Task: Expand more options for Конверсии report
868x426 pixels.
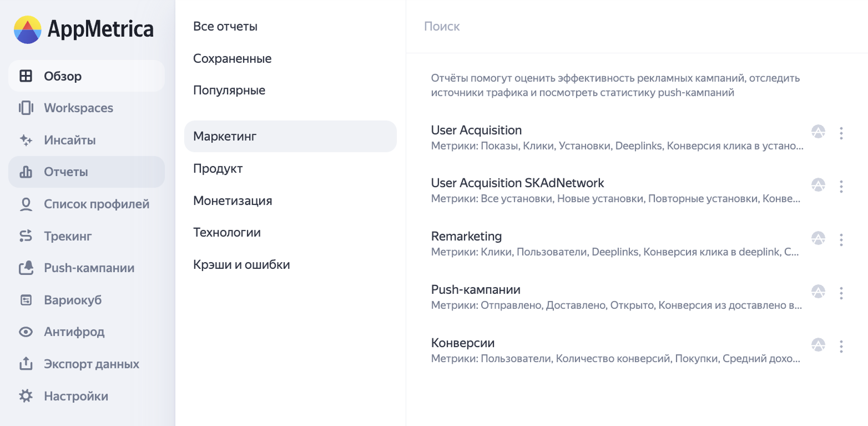Action: 841,347
